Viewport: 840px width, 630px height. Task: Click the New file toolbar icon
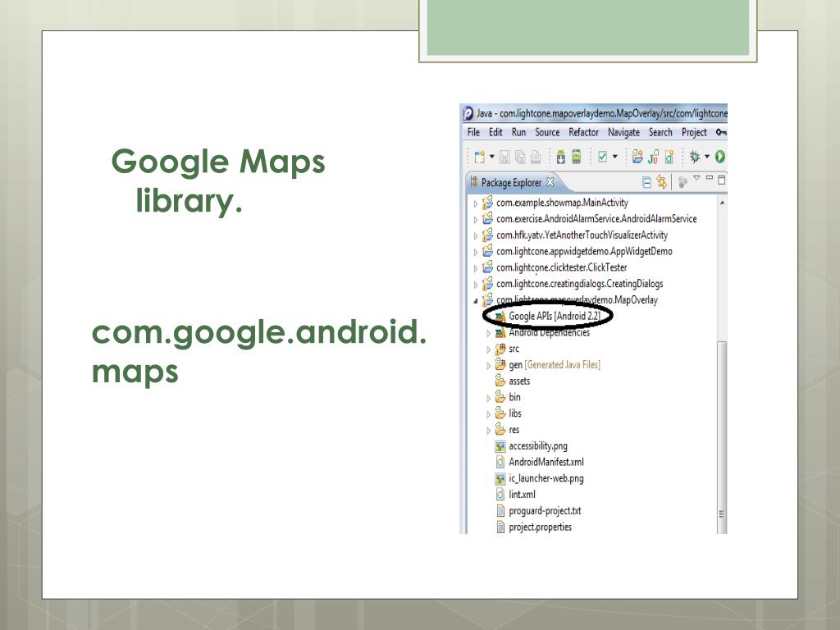477,157
